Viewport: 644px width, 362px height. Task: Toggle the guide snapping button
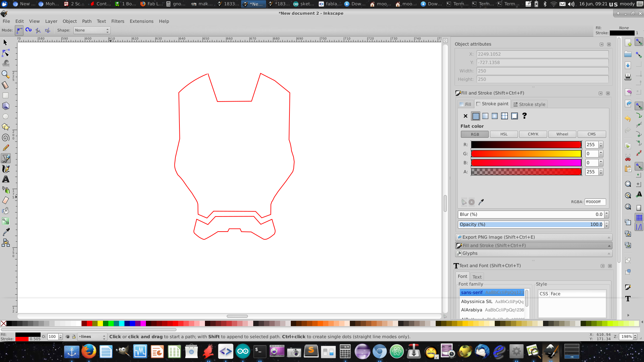(639, 227)
